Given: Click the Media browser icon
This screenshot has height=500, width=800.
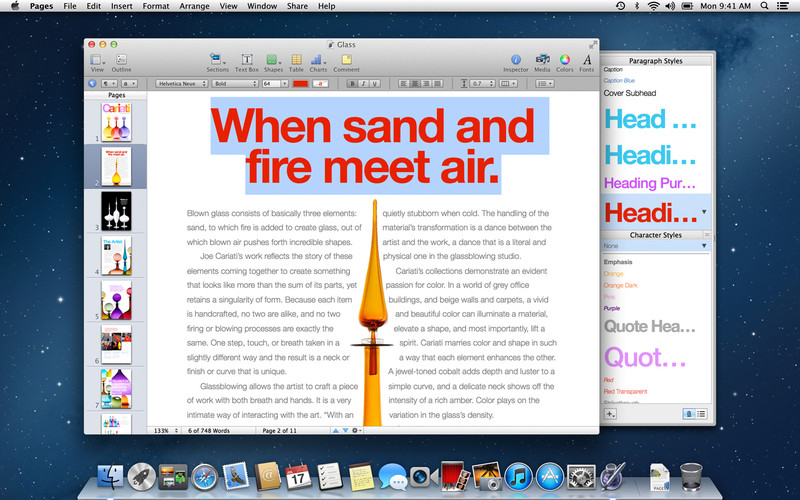Looking at the screenshot, I should [542, 62].
